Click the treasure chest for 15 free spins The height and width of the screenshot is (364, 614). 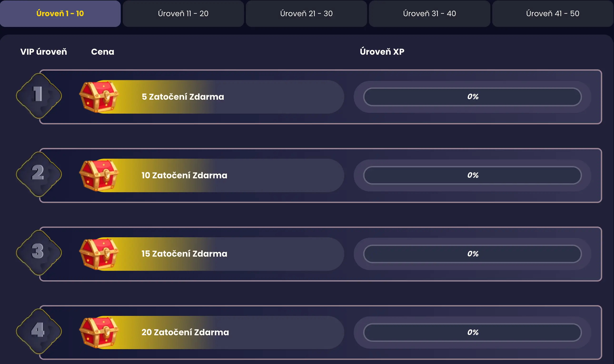tap(99, 254)
